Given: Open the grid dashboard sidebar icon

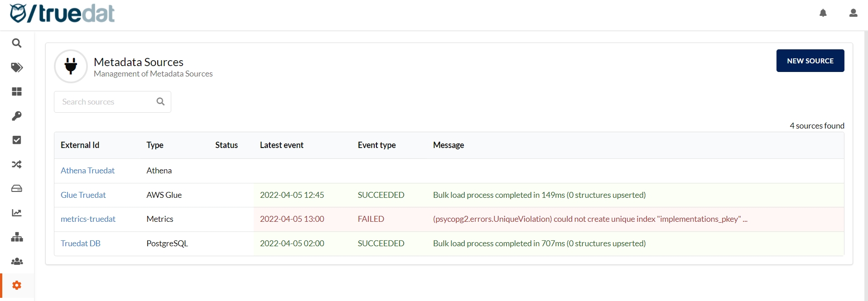Looking at the screenshot, I should 17,91.
